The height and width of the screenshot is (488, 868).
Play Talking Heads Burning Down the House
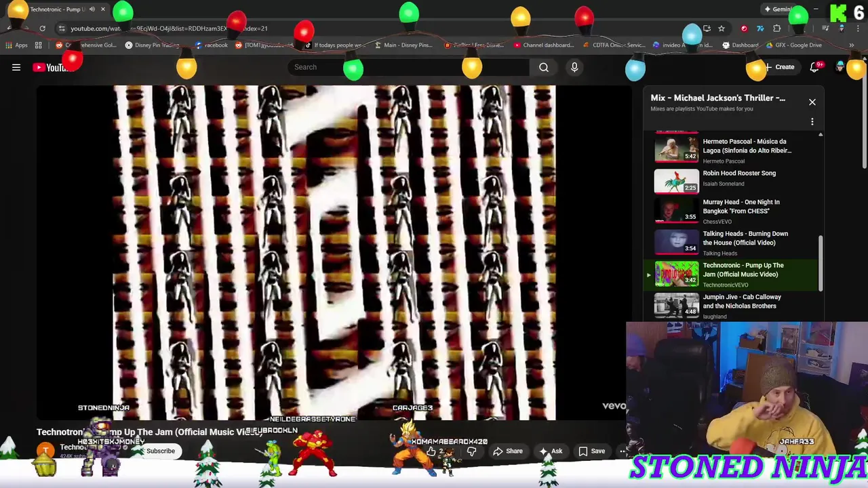(734, 243)
